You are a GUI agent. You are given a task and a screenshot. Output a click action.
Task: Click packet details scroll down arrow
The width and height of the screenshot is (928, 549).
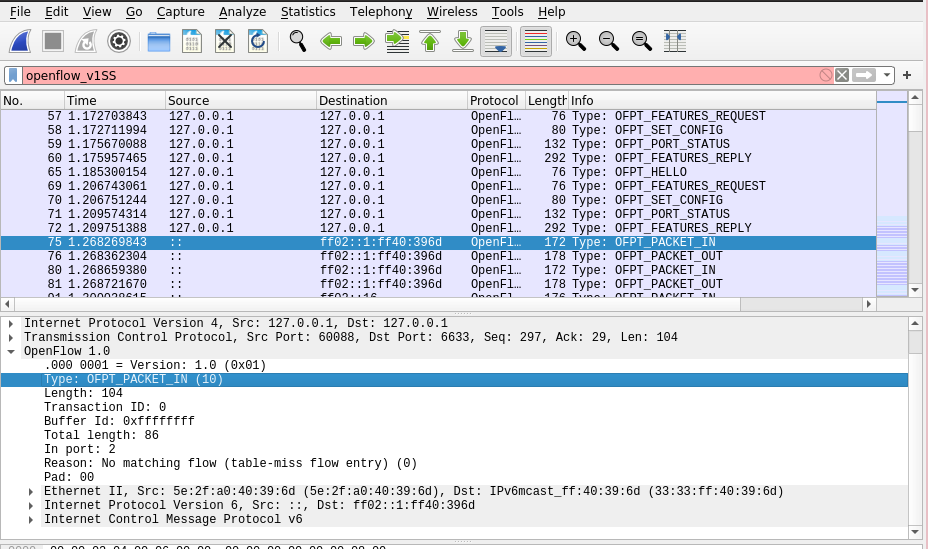[914, 532]
